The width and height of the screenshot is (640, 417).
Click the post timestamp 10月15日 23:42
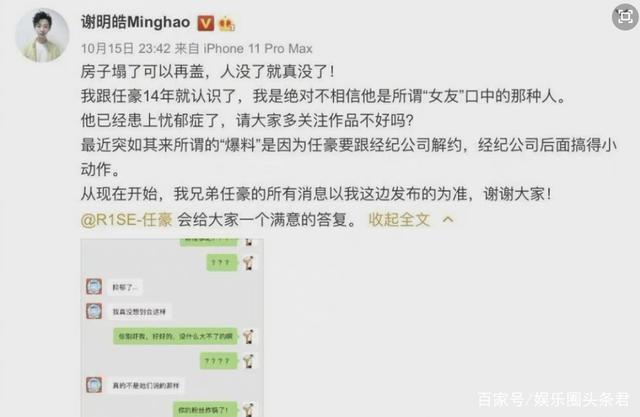click(126, 49)
